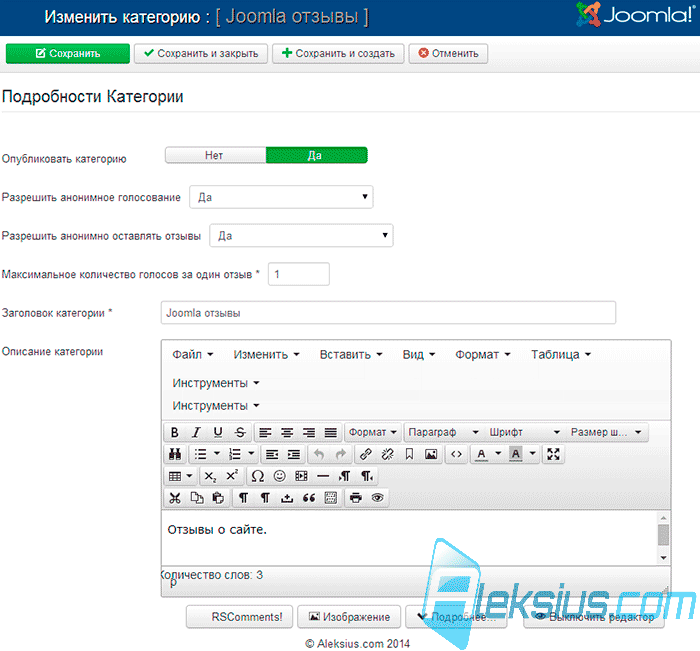
Task: Remove link with unlink icon
Action: click(x=388, y=455)
